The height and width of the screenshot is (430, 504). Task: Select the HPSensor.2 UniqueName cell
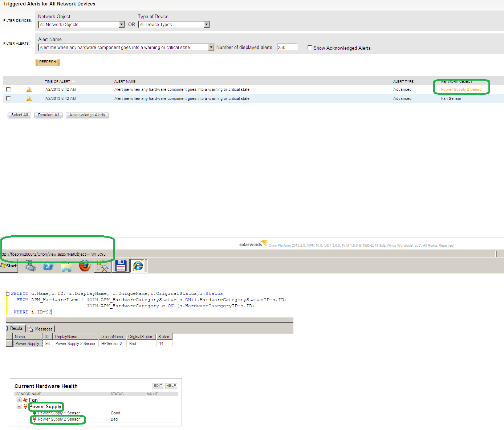(x=112, y=344)
